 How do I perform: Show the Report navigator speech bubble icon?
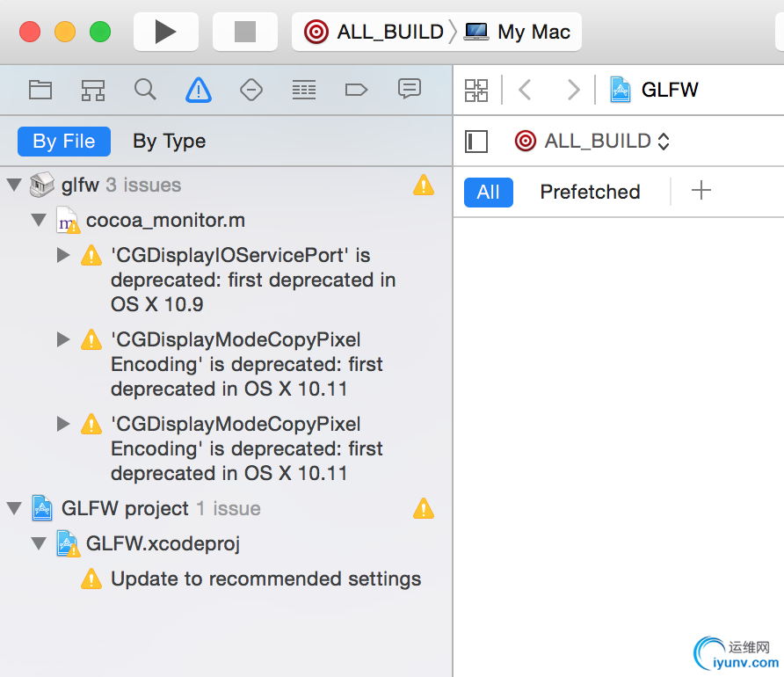[x=409, y=89]
